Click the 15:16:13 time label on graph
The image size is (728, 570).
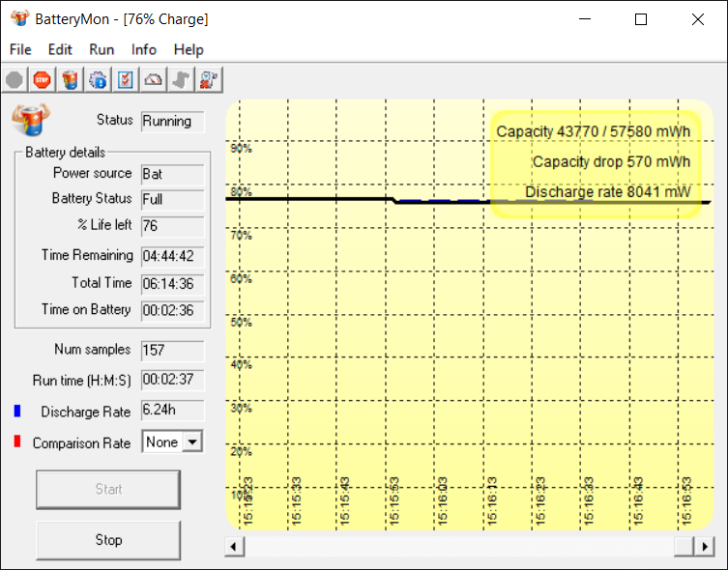click(x=492, y=500)
